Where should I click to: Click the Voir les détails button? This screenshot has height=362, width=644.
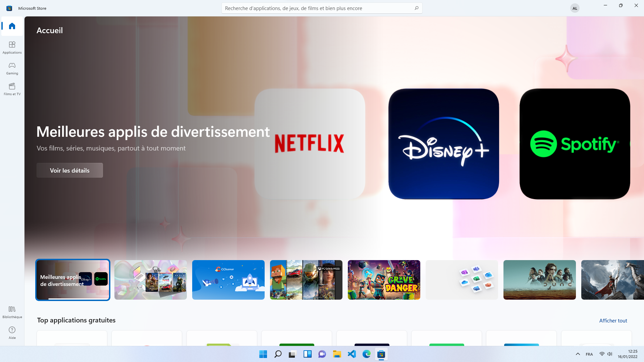coord(70,170)
